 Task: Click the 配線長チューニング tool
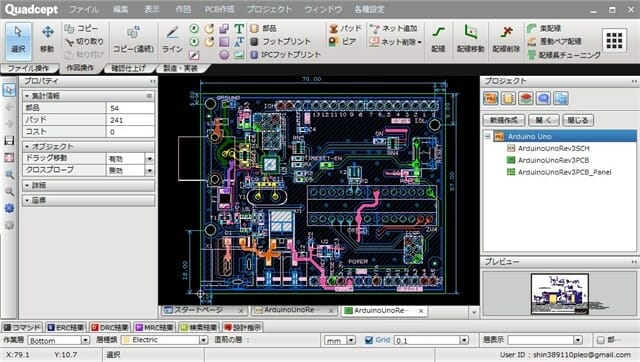point(564,55)
